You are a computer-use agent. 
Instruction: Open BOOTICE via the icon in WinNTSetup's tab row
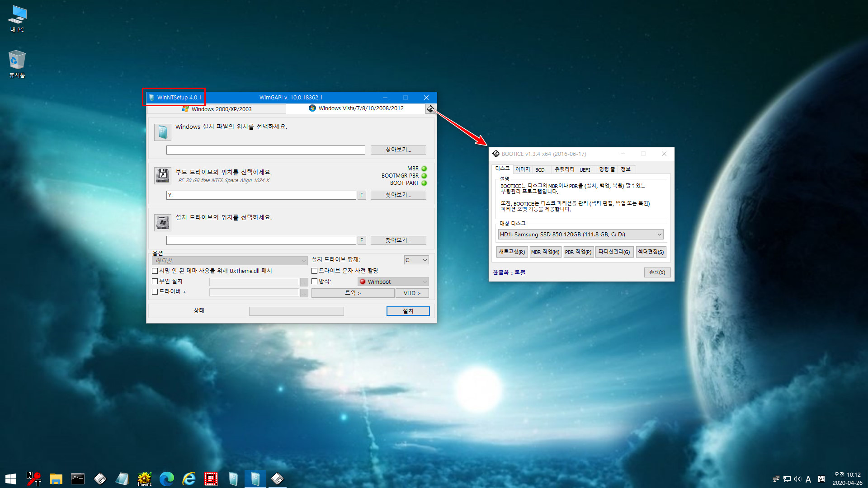430,109
